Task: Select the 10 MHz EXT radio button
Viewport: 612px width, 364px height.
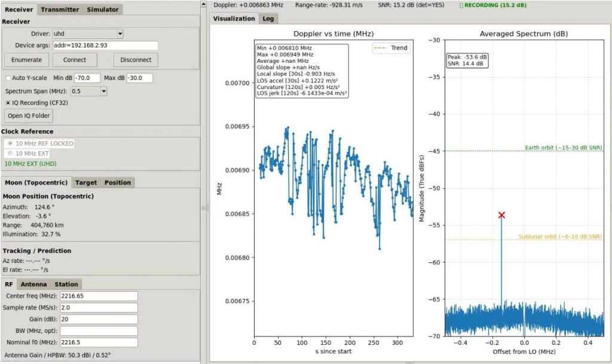Action: [x=9, y=154]
